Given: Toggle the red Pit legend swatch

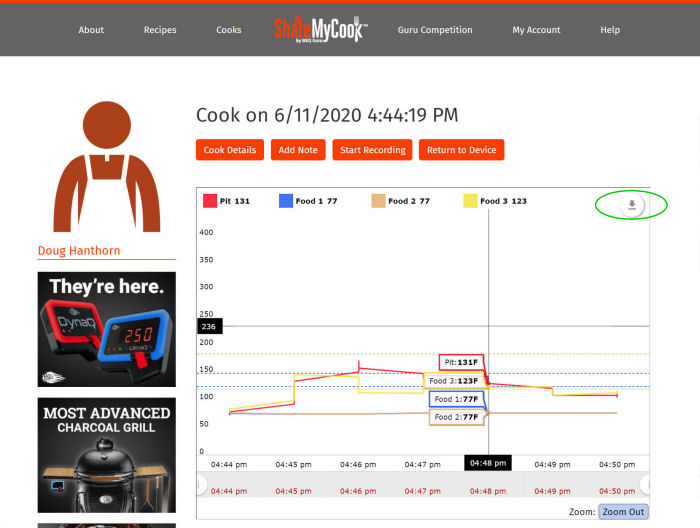Looking at the screenshot, I should click(x=210, y=201).
